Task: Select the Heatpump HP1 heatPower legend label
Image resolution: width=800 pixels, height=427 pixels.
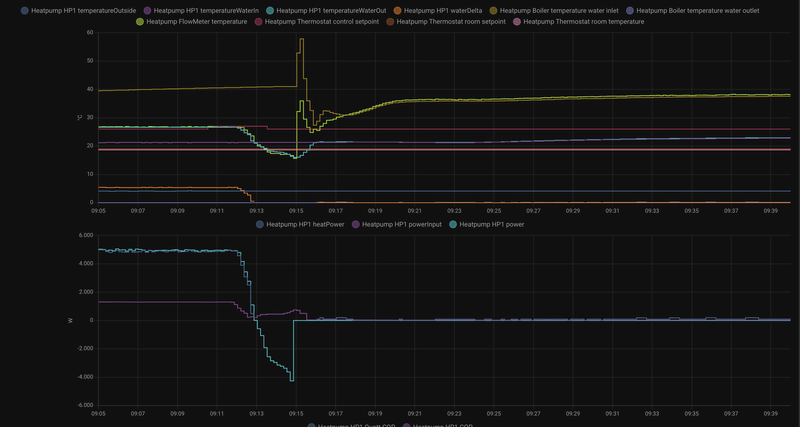Action: (306, 224)
